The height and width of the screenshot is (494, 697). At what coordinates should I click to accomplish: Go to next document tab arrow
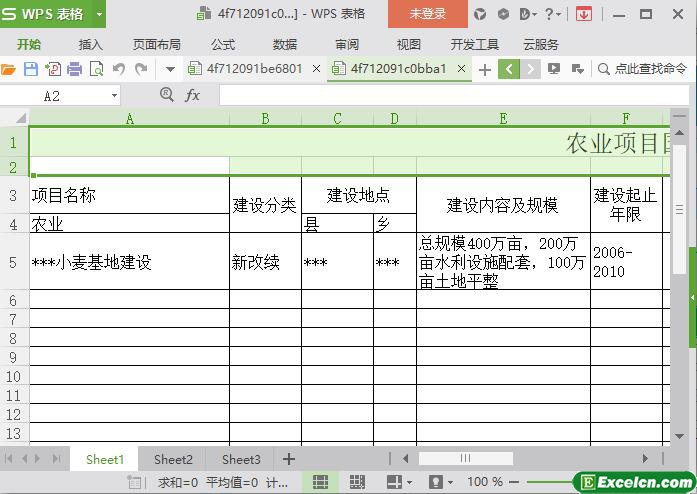click(530, 69)
